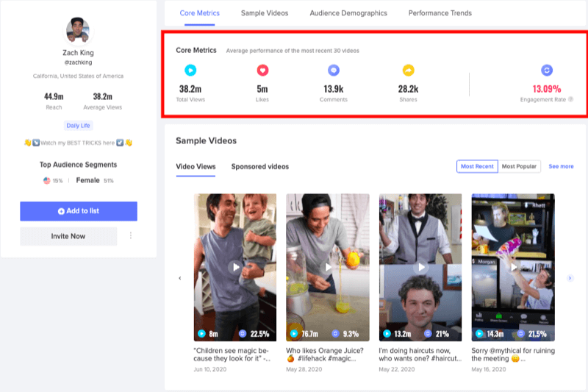588x392 pixels.
Task: Open the Engagement Rate help icon
Action: (571, 99)
